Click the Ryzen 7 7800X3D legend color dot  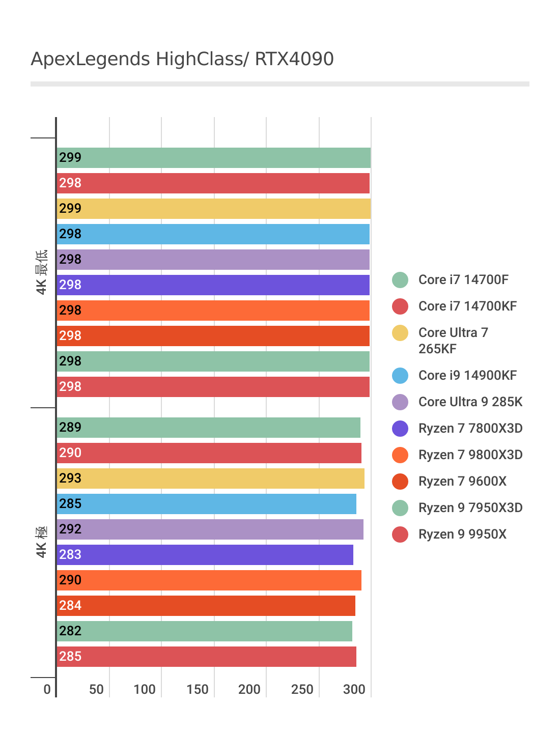pyautogui.click(x=400, y=429)
